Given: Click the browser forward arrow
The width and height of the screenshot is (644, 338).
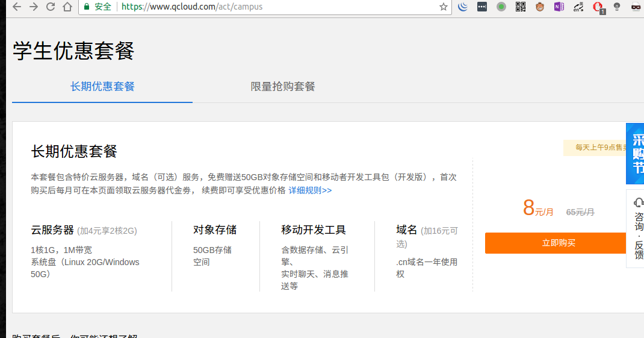Looking at the screenshot, I should [34, 7].
